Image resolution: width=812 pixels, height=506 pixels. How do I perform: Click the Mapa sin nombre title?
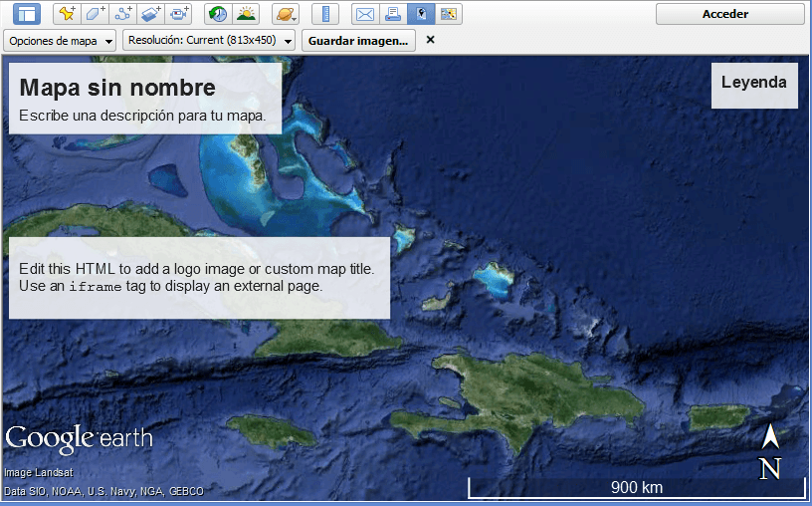[117, 88]
